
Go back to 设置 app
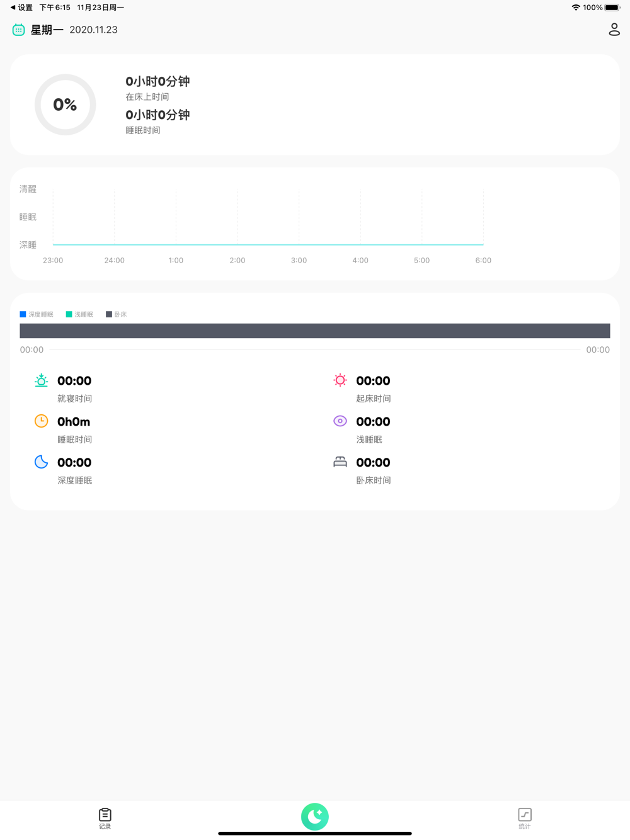21,8
